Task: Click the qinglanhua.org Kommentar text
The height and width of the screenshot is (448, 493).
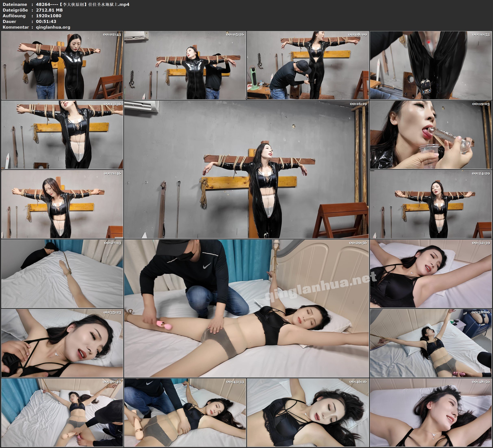Action: coord(53,27)
